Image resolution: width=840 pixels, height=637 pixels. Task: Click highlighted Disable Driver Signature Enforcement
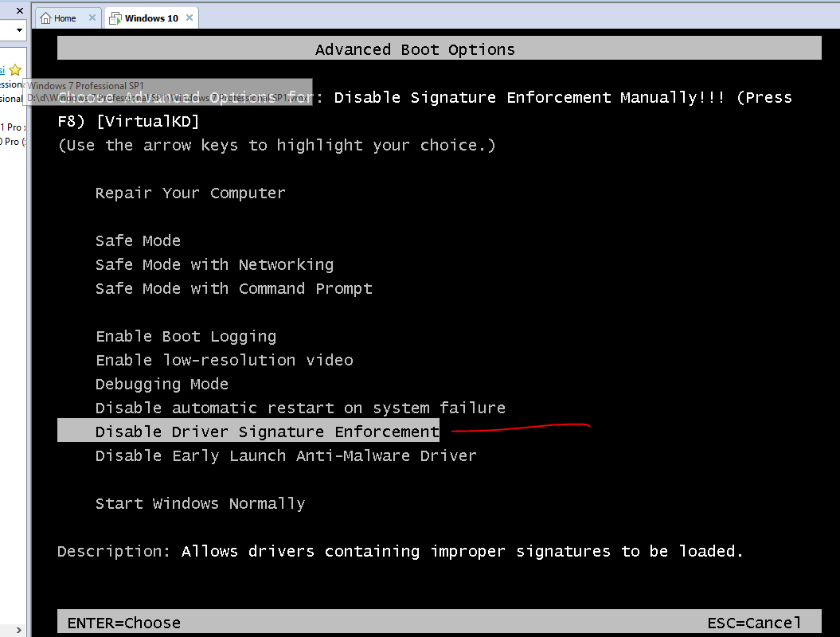pos(267,432)
